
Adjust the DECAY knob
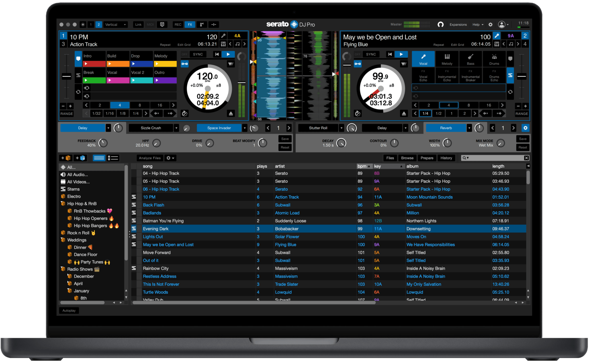point(341,143)
